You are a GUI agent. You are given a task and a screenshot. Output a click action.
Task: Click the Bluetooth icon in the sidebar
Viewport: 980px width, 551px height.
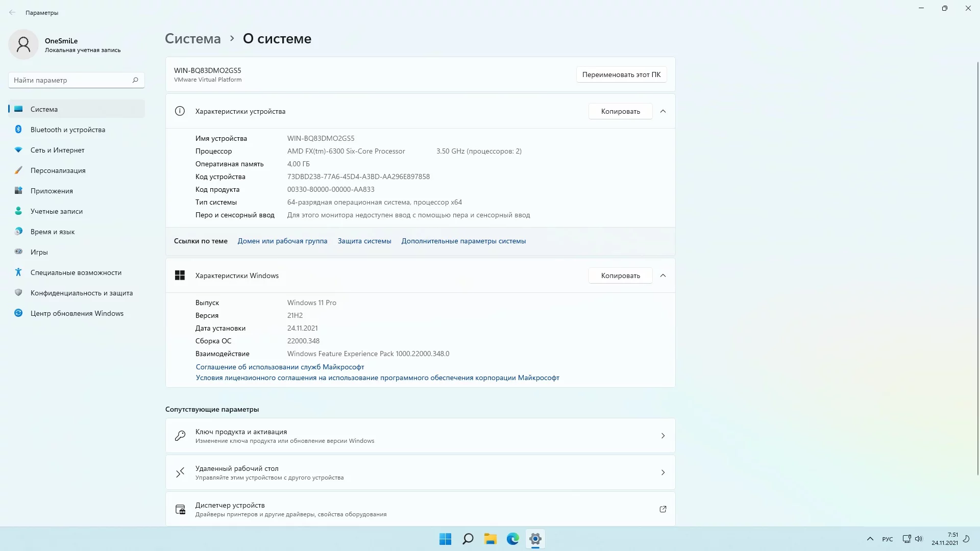pos(18,130)
